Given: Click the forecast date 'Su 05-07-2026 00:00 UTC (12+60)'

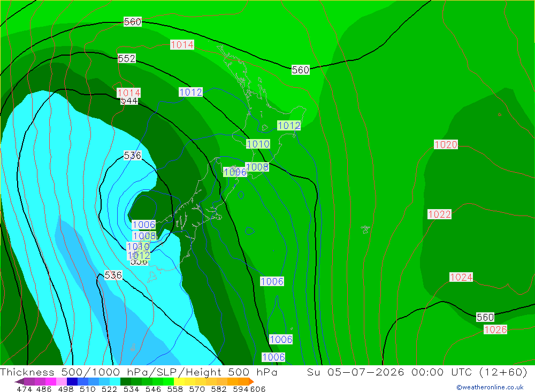Looking at the screenshot, I should click(x=417, y=372).
